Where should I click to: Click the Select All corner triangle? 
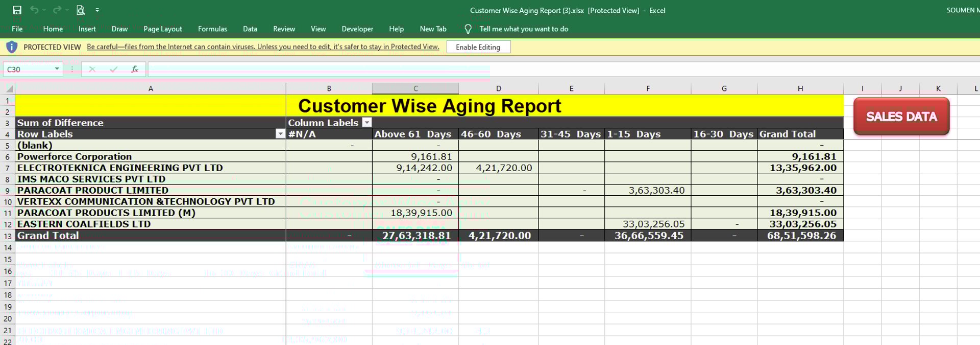(x=9, y=89)
